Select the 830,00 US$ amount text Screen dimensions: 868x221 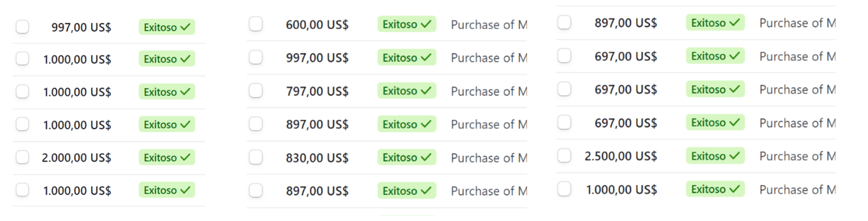pyautogui.click(x=317, y=158)
